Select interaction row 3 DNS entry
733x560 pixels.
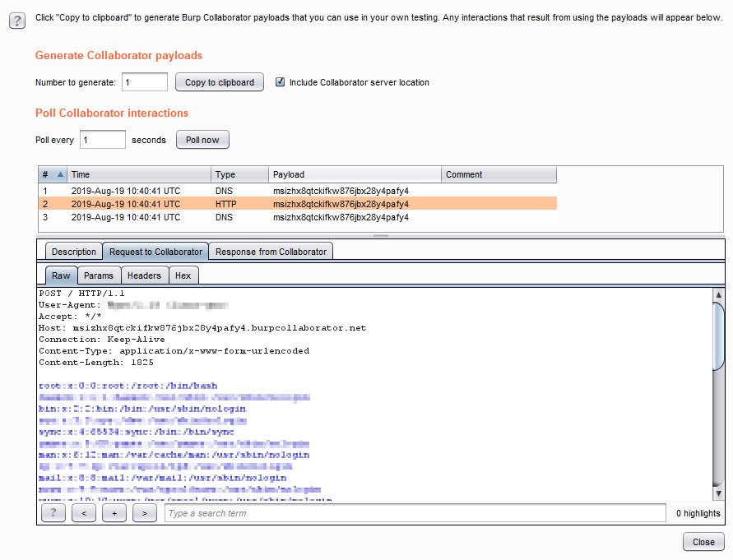[x=297, y=217]
